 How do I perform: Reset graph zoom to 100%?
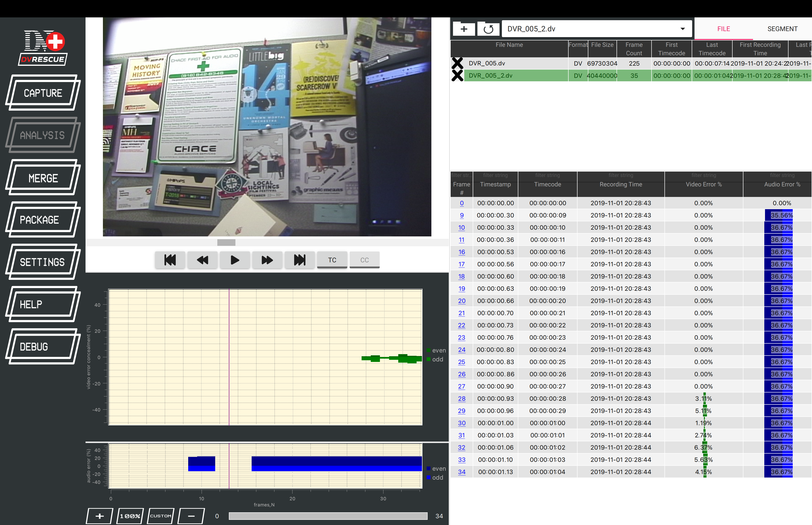pos(130,516)
